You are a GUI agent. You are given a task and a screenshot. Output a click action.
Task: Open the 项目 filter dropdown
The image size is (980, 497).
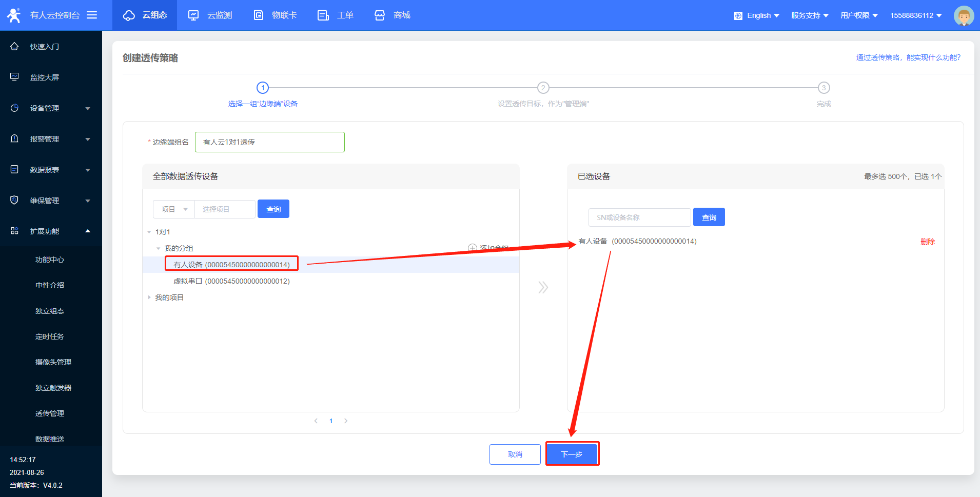(174, 209)
